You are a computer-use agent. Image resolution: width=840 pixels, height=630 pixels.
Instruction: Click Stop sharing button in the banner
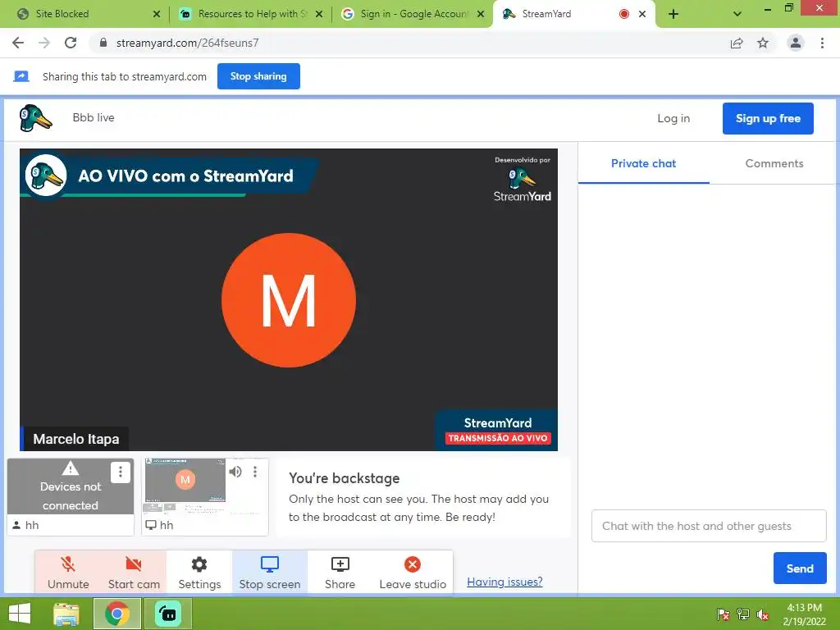pyautogui.click(x=258, y=76)
